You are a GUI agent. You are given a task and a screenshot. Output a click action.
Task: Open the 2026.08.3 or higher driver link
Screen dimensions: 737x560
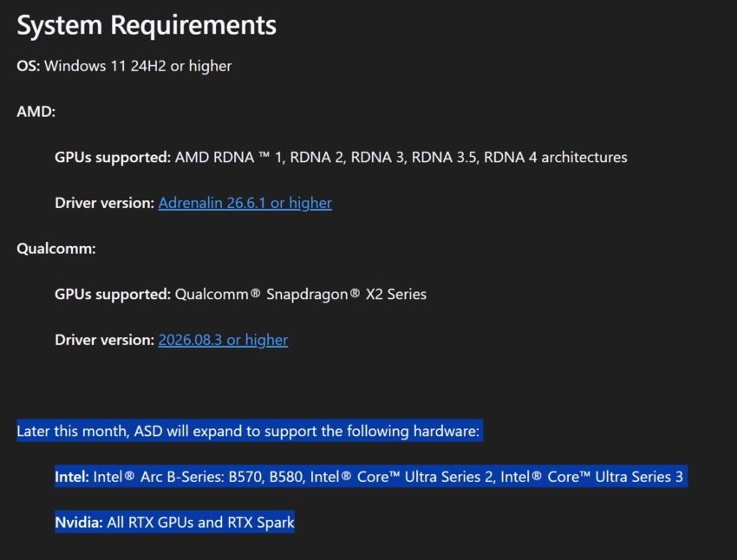[x=223, y=340]
